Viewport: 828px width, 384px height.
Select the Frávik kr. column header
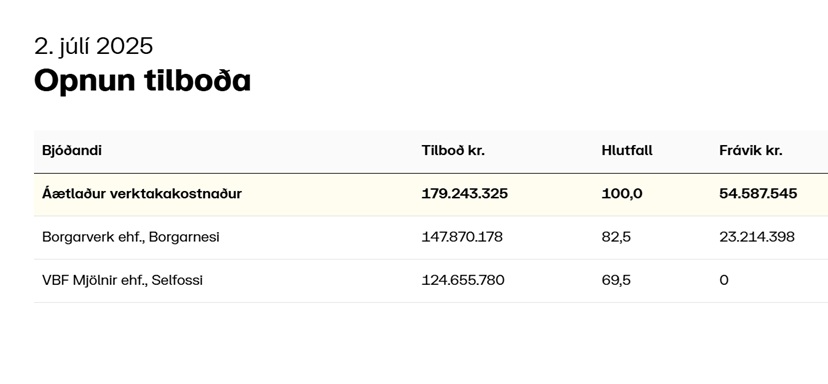[x=750, y=151]
